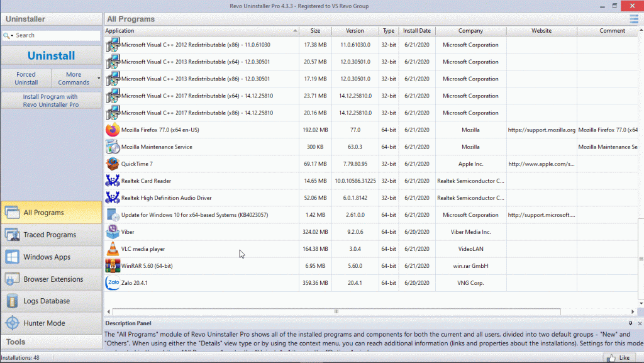Image resolution: width=644 pixels, height=363 pixels.
Task: Click the Traced Programs sidebar icon
Action: click(x=12, y=235)
